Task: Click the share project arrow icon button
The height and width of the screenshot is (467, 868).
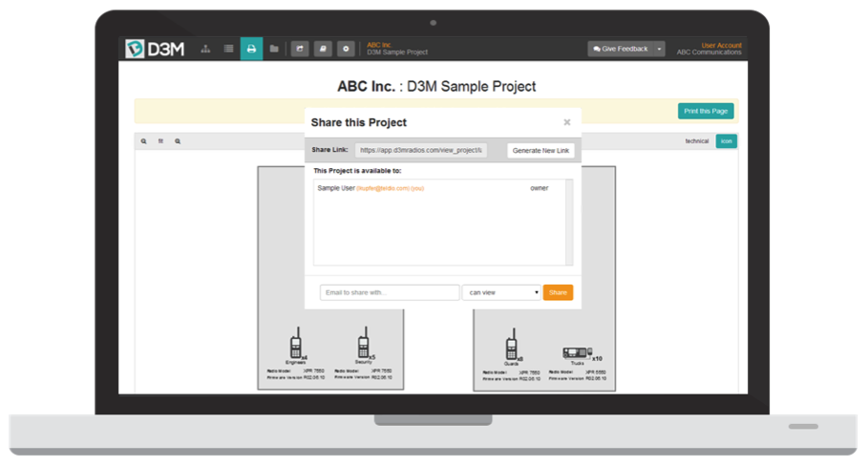Action: [x=300, y=49]
